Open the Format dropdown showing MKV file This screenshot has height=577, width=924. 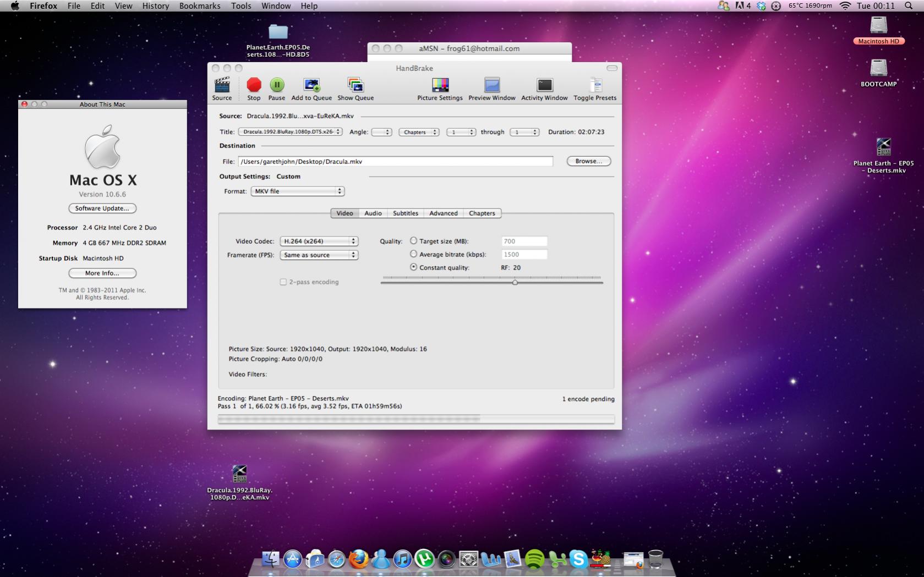click(298, 191)
